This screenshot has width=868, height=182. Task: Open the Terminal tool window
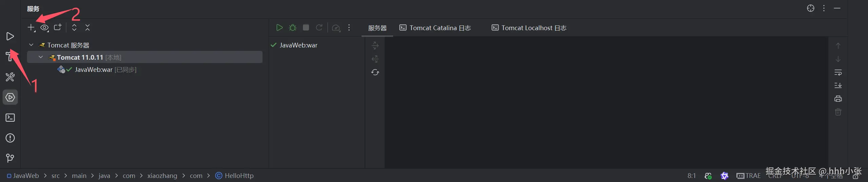tap(10, 118)
